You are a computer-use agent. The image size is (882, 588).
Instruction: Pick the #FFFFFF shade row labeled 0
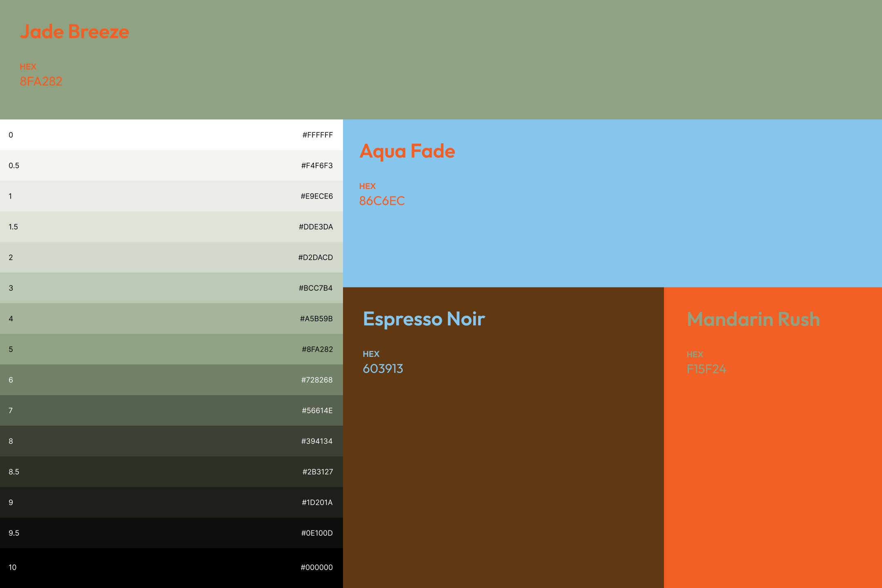tap(171, 135)
